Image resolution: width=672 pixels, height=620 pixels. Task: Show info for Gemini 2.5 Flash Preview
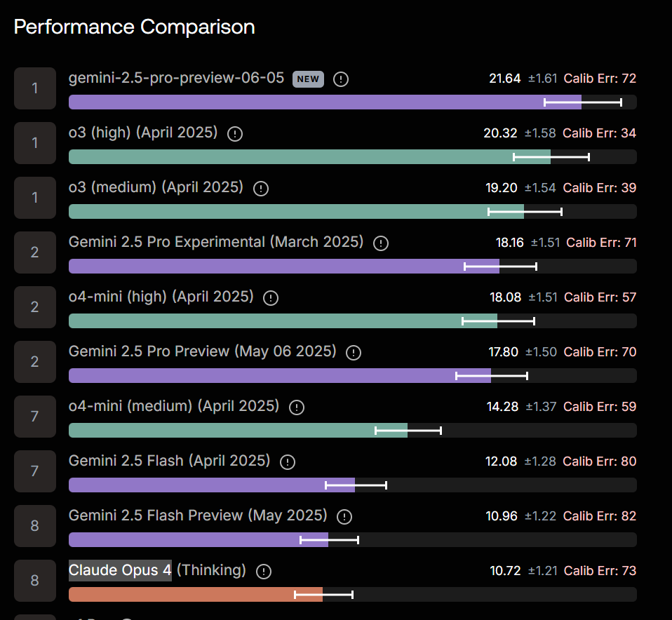pos(344,517)
